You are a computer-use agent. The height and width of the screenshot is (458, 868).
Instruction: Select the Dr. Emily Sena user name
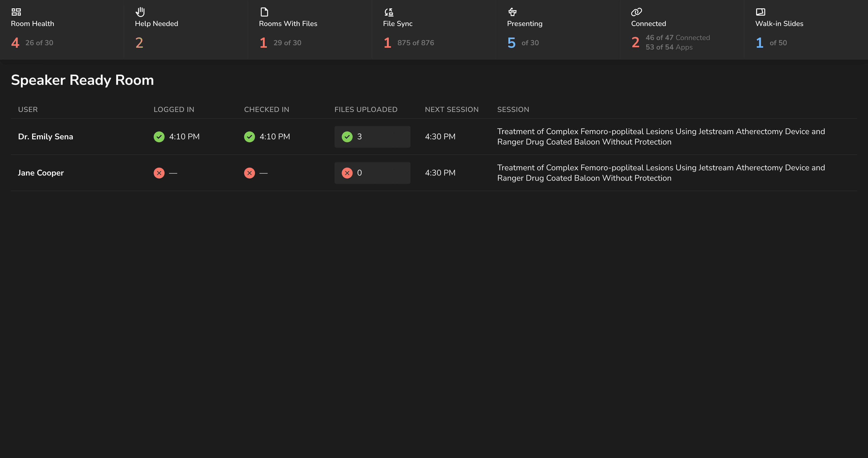click(45, 137)
